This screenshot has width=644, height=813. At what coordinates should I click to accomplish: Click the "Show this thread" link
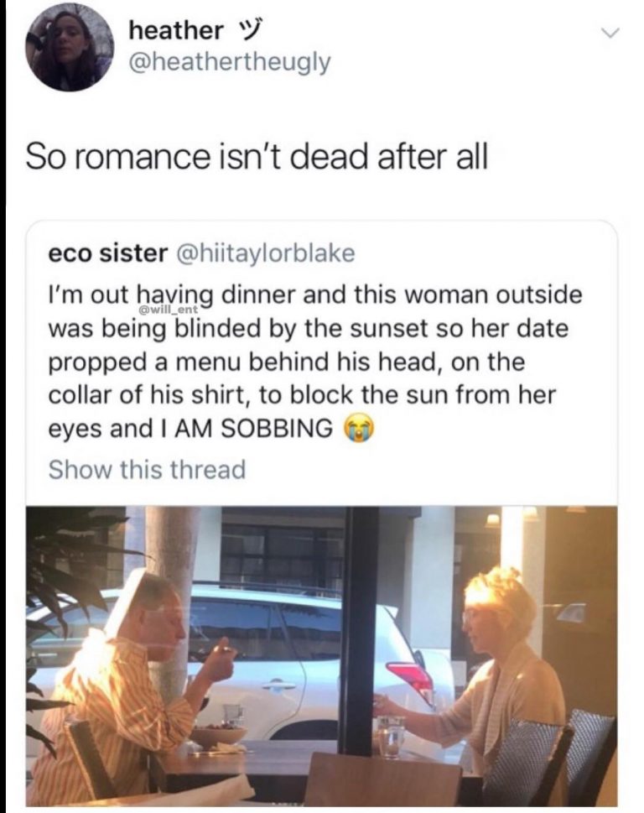point(147,469)
